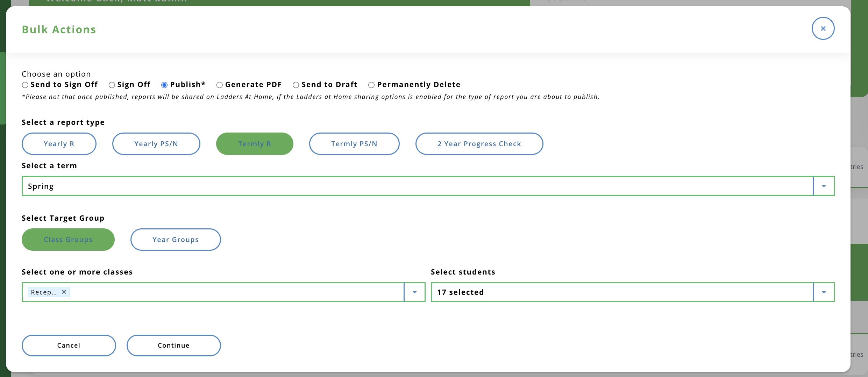Pick the Termly PS/N report type

[x=354, y=144]
